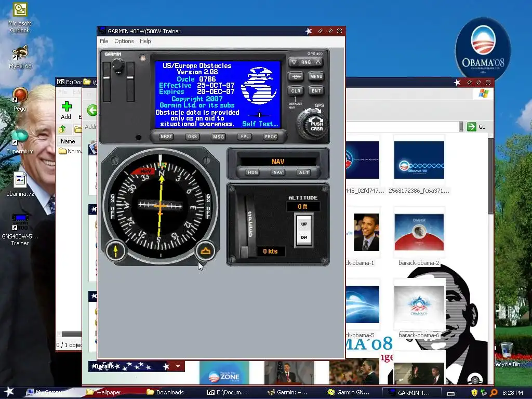Select the obamna.7z file on desktop
Viewport: 532px width, 399px height.
point(20,184)
